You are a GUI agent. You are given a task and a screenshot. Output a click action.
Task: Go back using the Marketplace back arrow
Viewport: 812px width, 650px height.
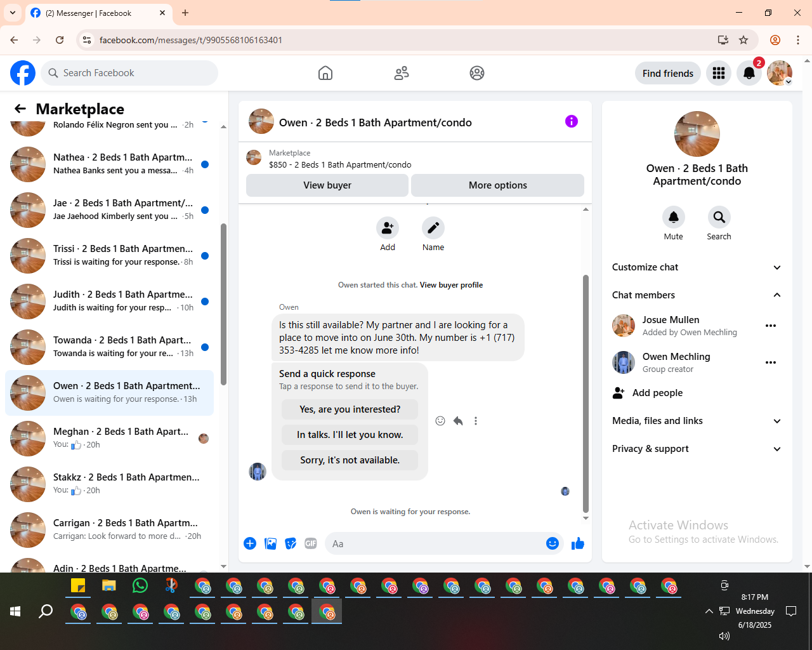pyautogui.click(x=20, y=109)
